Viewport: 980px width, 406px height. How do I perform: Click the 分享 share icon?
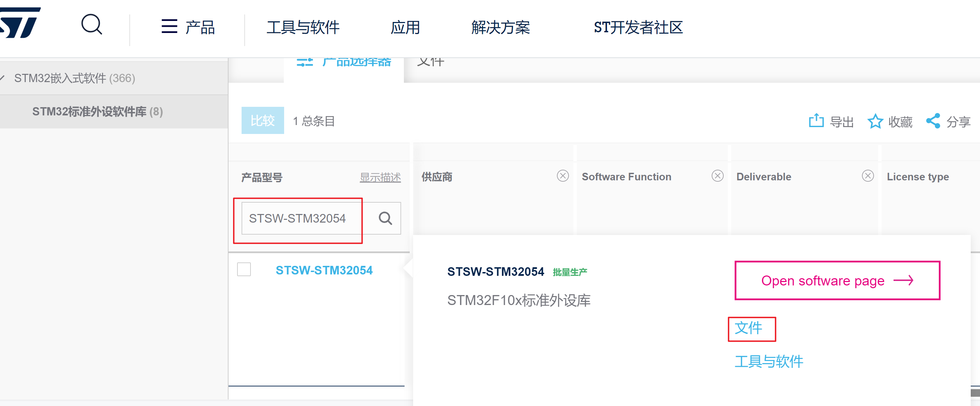933,121
